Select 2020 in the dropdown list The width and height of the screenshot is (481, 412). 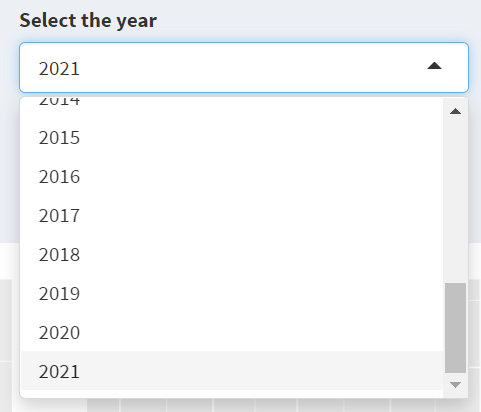[232, 332]
